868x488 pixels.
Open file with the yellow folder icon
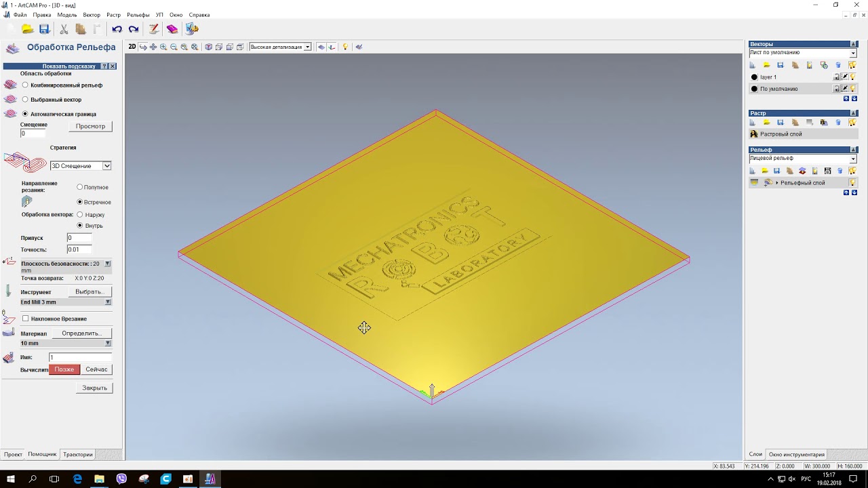(28, 29)
